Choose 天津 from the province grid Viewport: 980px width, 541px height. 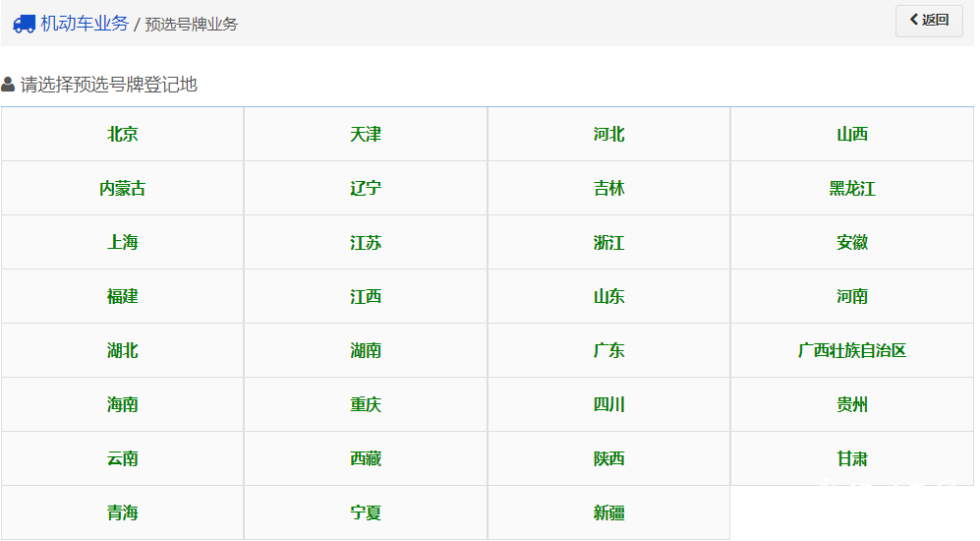point(366,135)
